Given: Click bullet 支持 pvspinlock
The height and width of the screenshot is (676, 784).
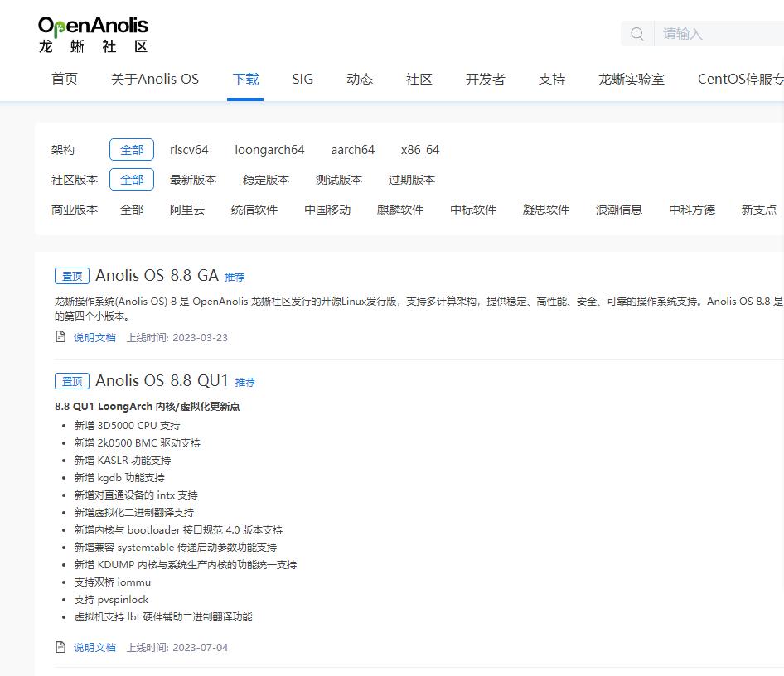Looking at the screenshot, I should pos(112,600).
